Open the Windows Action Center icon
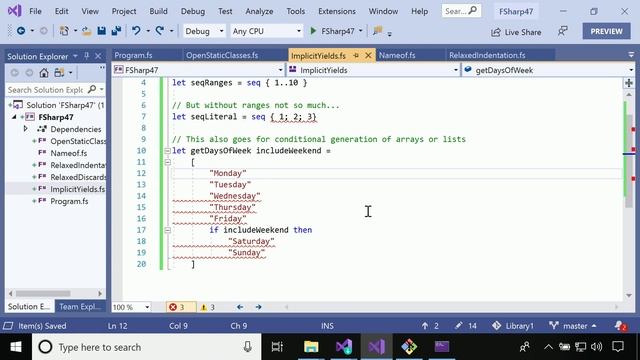Image resolution: width=640 pixels, height=360 pixels. coord(618,347)
